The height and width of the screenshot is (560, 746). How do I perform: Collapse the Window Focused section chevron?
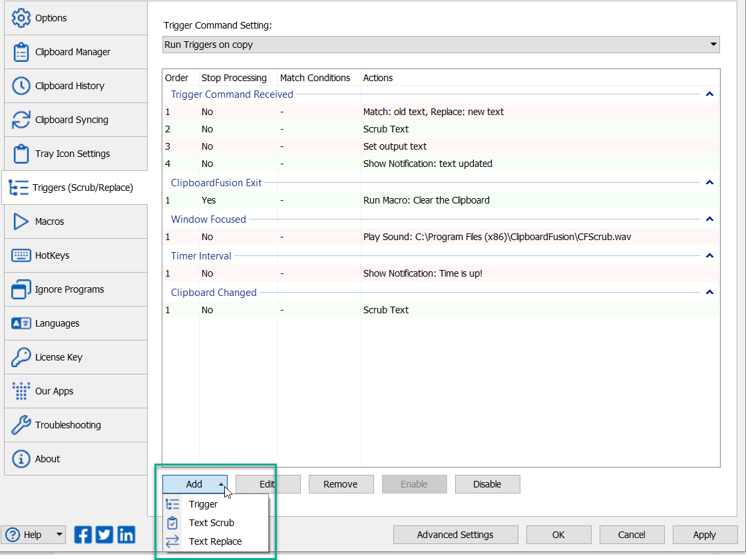[709, 218]
